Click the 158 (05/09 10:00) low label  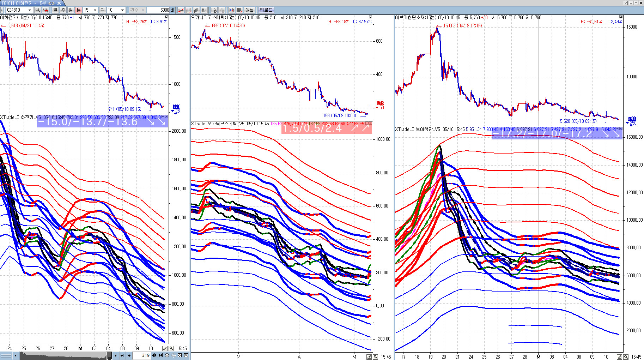tap(340, 115)
